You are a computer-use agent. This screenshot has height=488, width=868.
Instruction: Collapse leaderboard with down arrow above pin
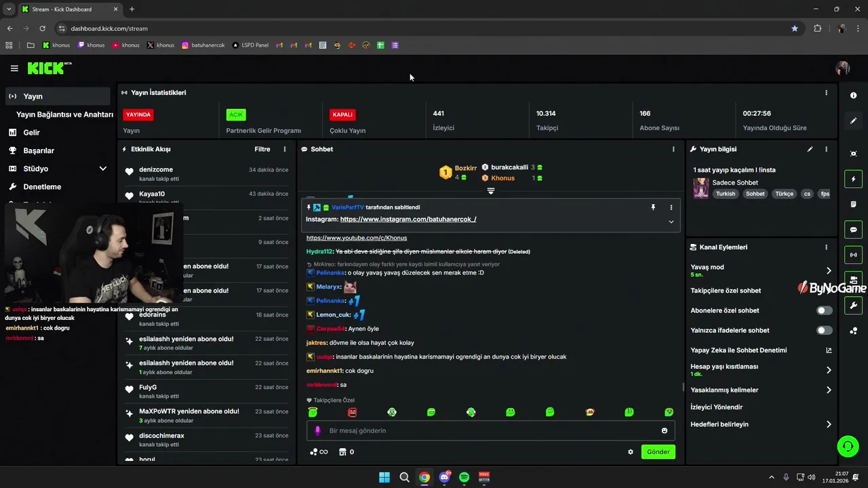click(x=491, y=191)
